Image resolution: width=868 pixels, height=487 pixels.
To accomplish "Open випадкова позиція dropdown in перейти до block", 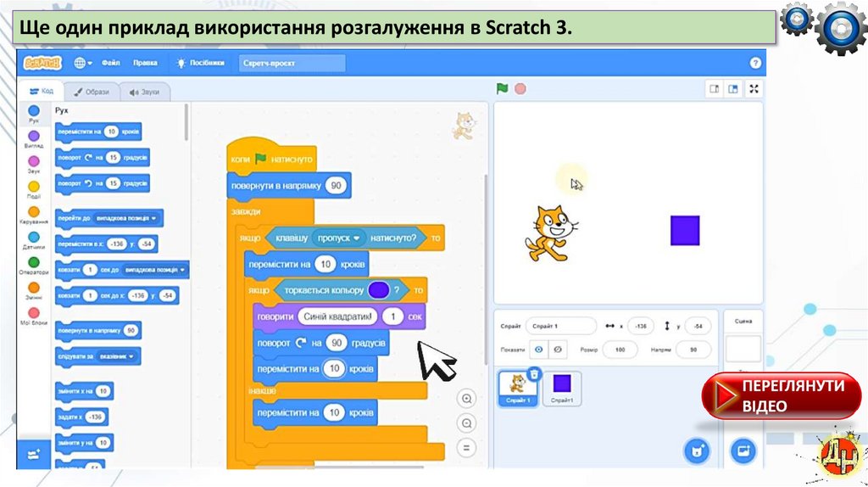I will pos(127,218).
